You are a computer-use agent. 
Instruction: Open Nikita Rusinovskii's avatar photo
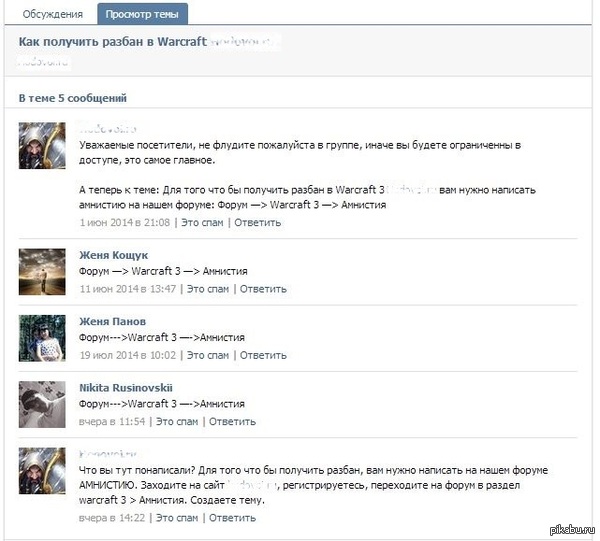(42, 404)
